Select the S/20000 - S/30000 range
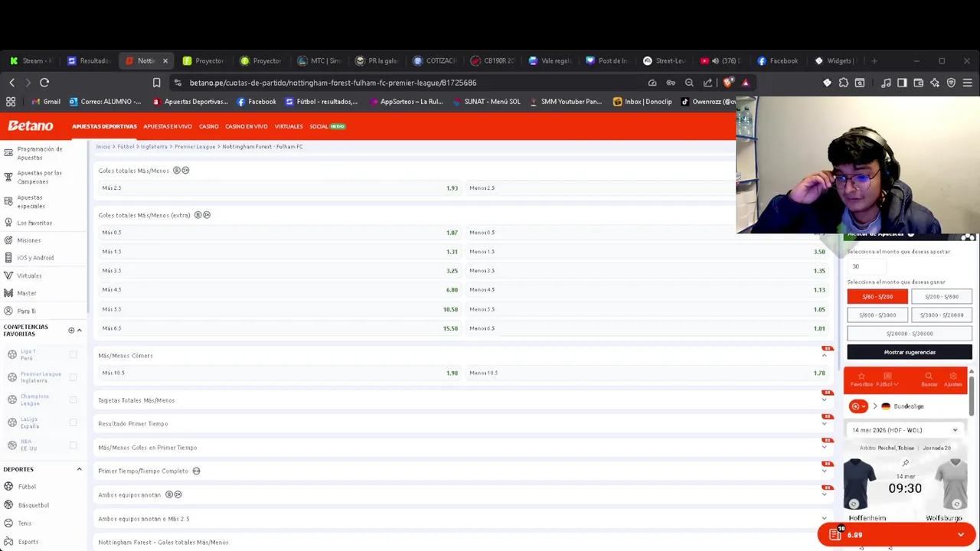The image size is (980, 551). (x=910, y=334)
